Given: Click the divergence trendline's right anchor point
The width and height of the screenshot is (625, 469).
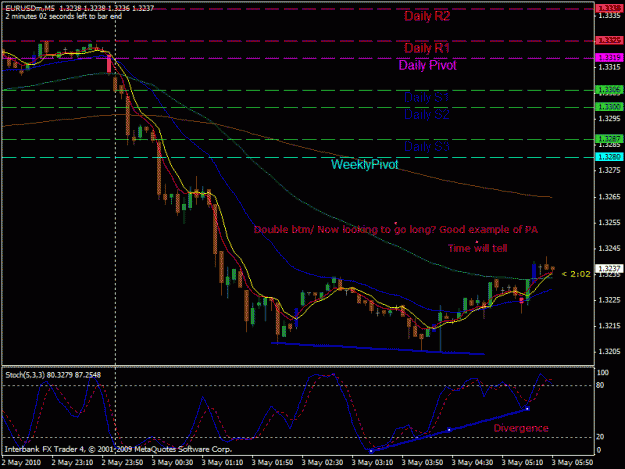Looking at the screenshot, I should pyautogui.click(x=527, y=409).
